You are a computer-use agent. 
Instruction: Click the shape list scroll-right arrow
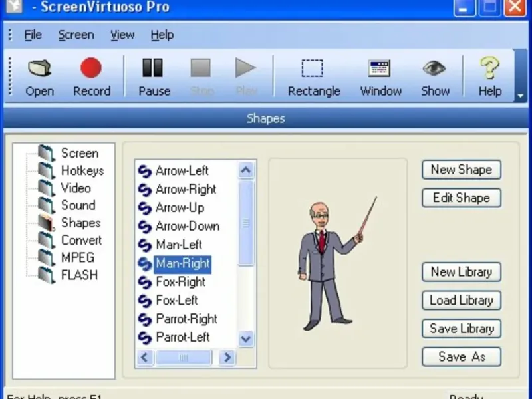pyautogui.click(x=227, y=357)
